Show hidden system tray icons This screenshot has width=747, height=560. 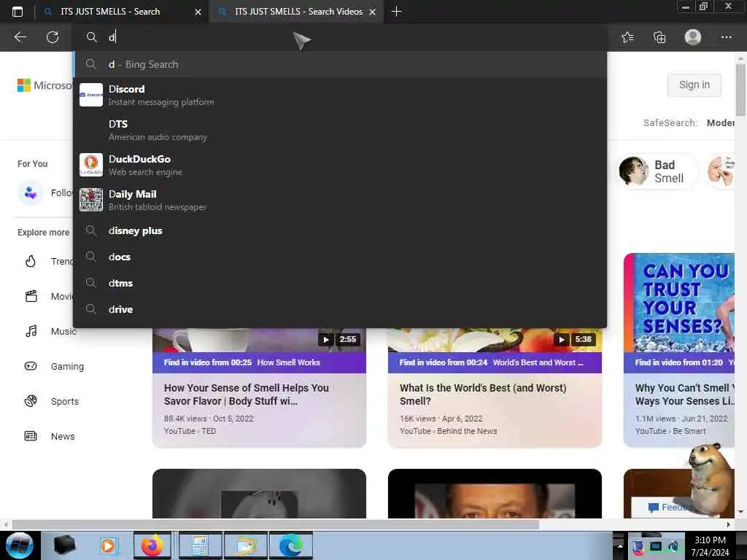click(620, 545)
